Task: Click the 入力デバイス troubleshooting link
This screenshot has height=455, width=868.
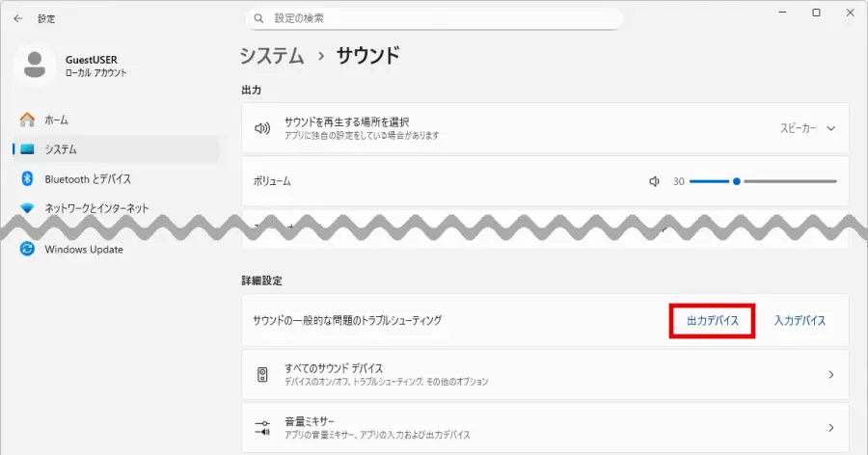Action: (800, 320)
